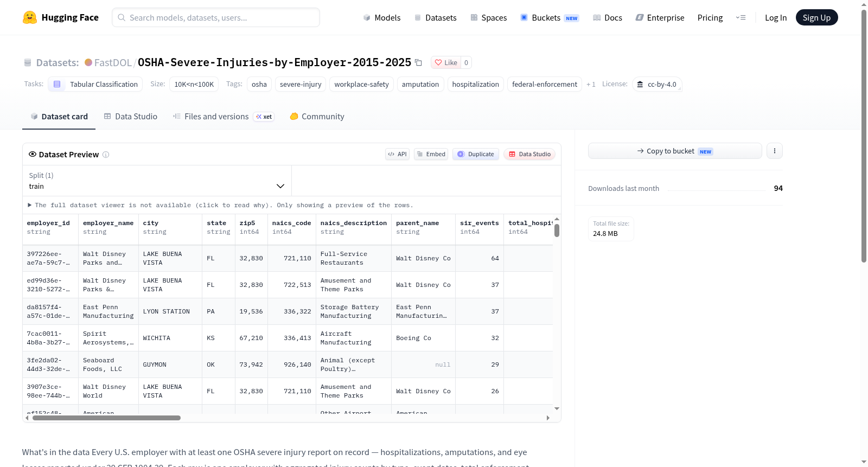Open the three-dot more options menu

click(x=775, y=151)
